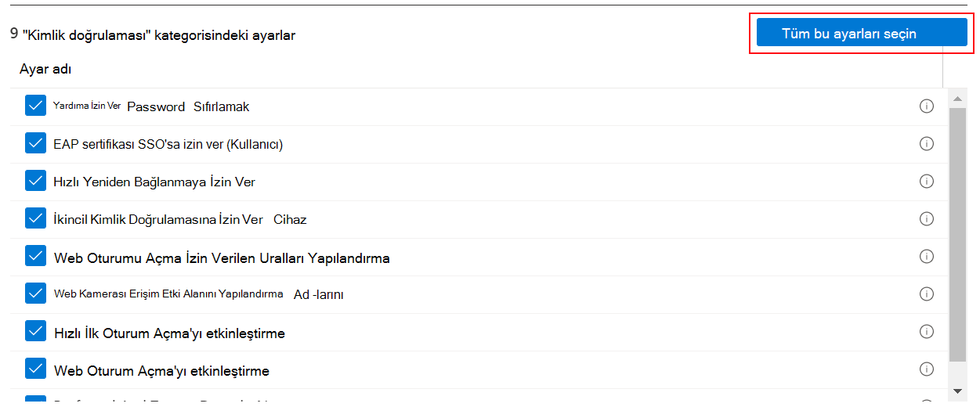The width and height of the screenshot is (980, 407).
Task: Open info icon for Password Sıfırlamak setting
Action: (927, 106)
